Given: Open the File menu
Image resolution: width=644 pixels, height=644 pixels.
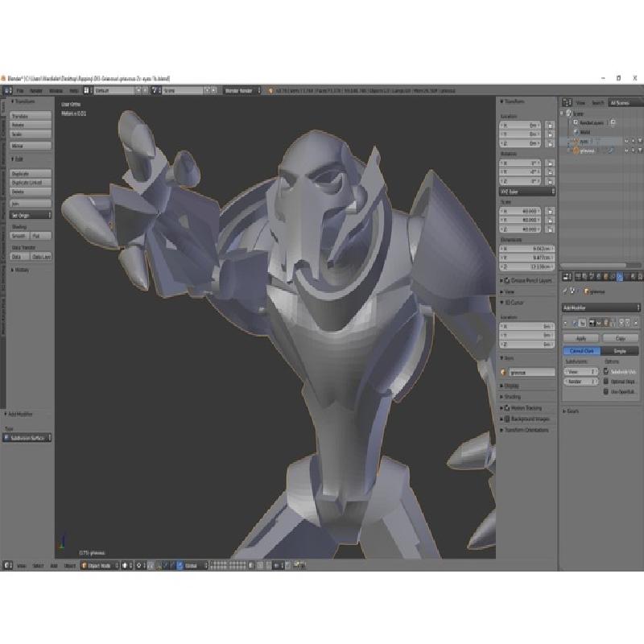Looking at the screenshot, I should [20, 91].
